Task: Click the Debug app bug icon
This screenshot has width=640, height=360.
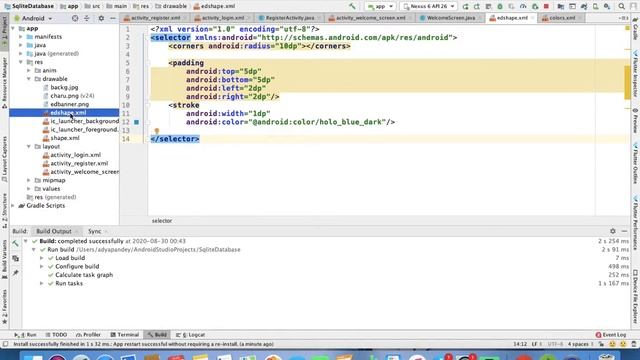Action: 500,6
